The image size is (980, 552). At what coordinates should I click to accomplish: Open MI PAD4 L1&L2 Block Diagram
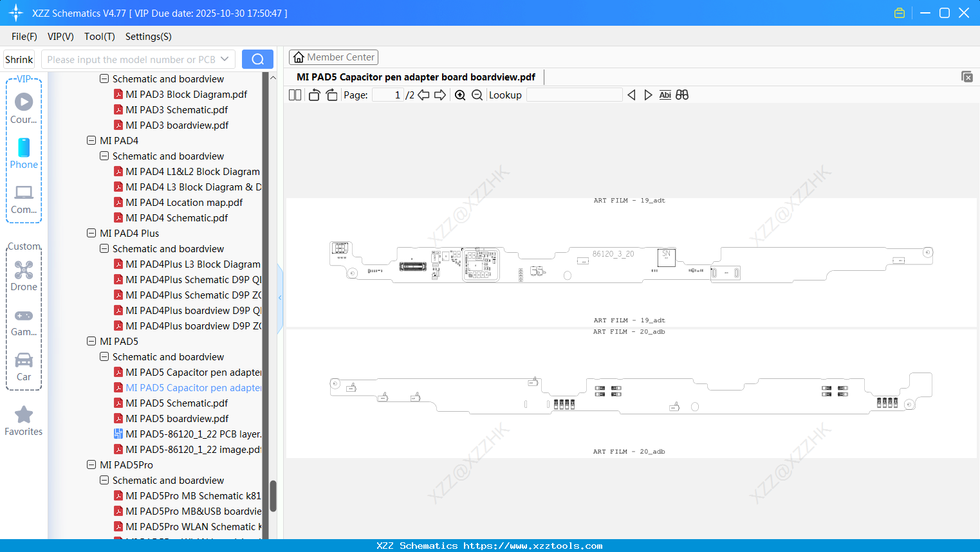(187, 172)
